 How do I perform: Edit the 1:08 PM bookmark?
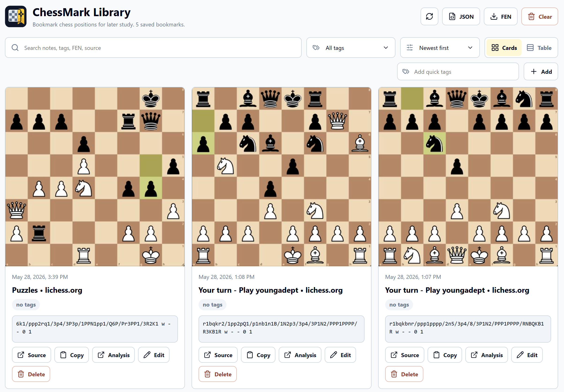[x=340, y=355]
